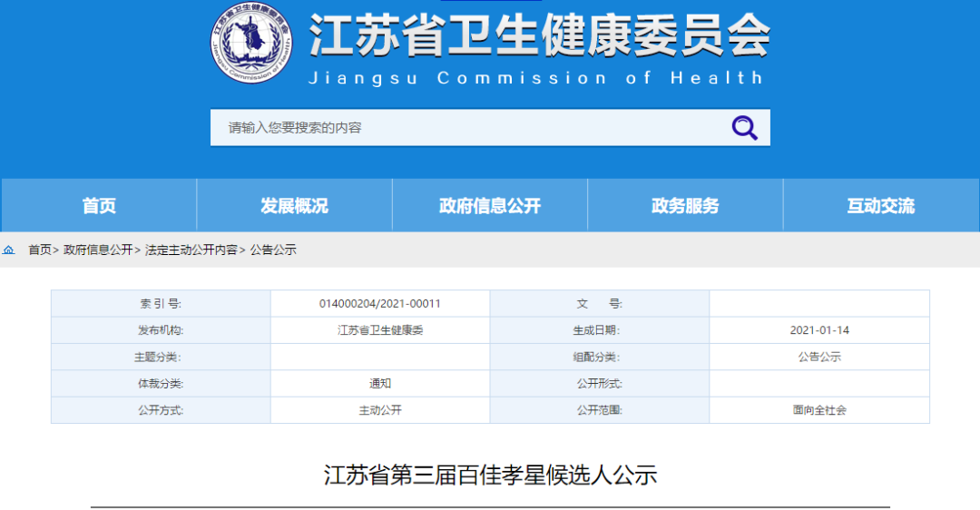The image size is (980, 510).
Task: Click the 主动公开 value in the table
Action: [x=380, y=410]
